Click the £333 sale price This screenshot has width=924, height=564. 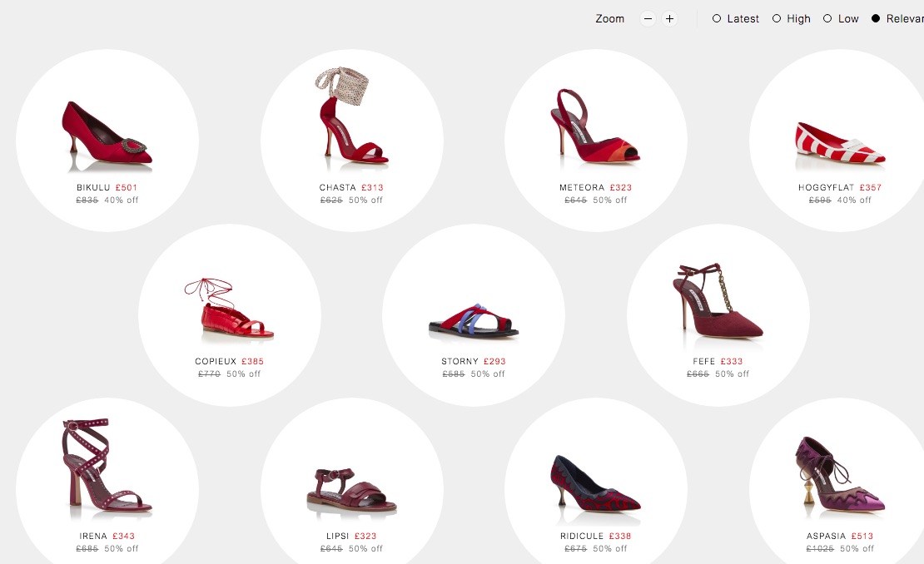pyautogui.click(x=732, y=362)
